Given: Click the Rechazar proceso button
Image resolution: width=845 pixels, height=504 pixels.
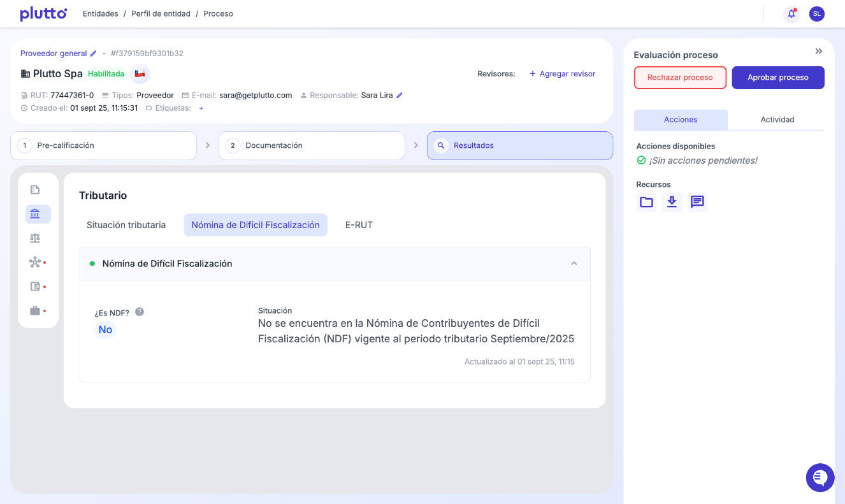Looking at the screenshot, I should (x=680, y=76).
